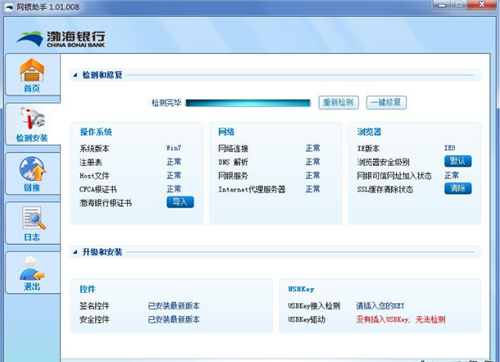Viewport: 500px width, 362px height.
Task: Open the 日志 log icon
Action: 32,223
